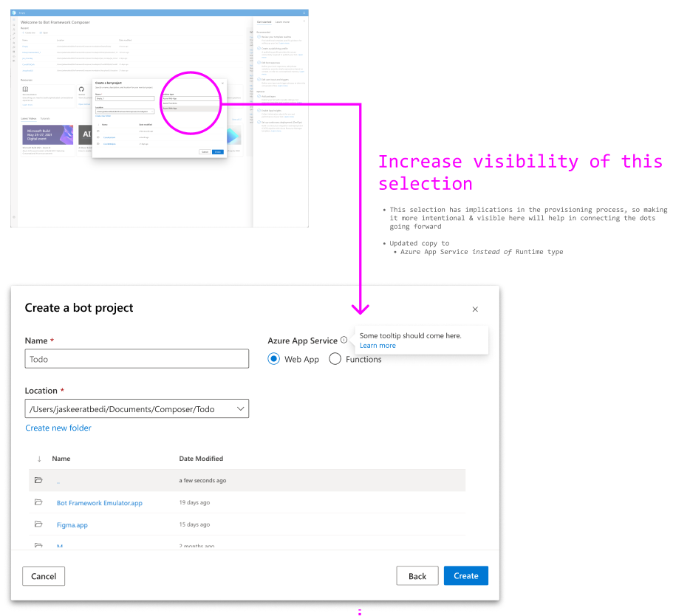
Task: Open the Learn more link in the tooltip
Action: point(378,346)
